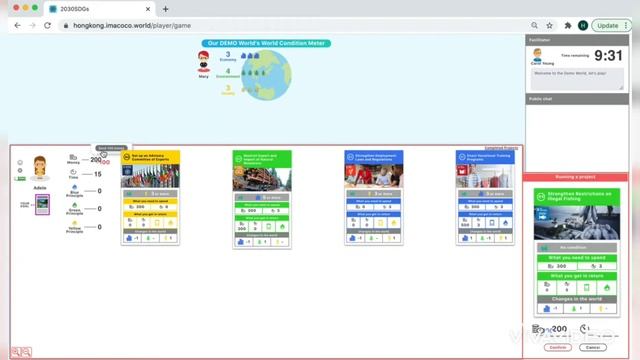
Task: Click the Public chat header
Action: click(577, 99)
